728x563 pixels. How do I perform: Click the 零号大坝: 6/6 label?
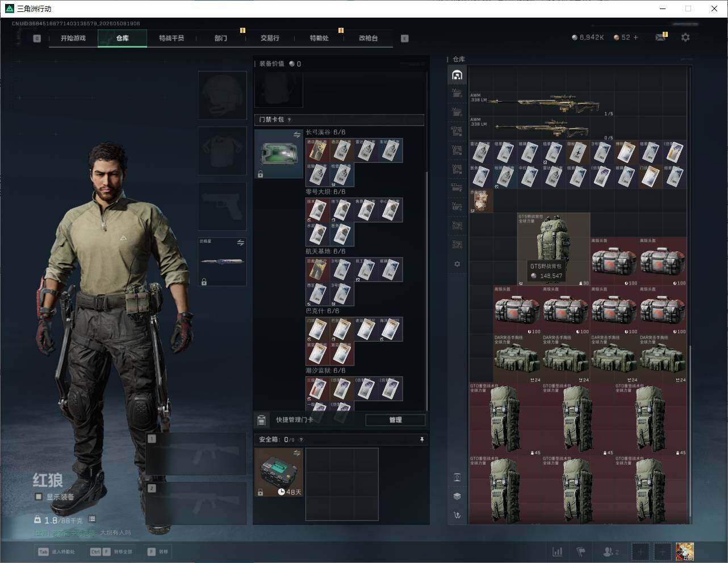pyautogui.click(x=325, y=192)
